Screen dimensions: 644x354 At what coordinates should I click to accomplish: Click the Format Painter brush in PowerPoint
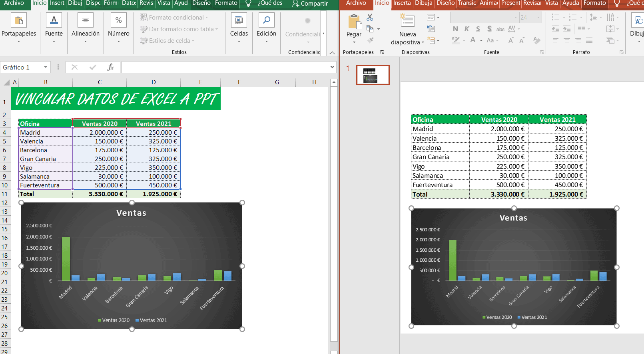[370, 40]
